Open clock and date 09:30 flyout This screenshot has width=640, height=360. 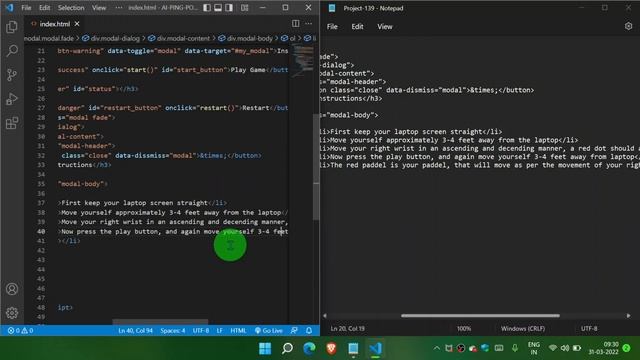point(603,348)
